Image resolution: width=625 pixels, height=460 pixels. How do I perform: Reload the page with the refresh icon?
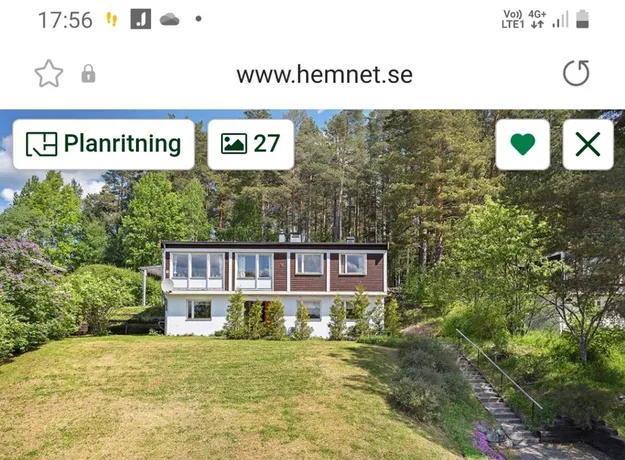[576, 73]
